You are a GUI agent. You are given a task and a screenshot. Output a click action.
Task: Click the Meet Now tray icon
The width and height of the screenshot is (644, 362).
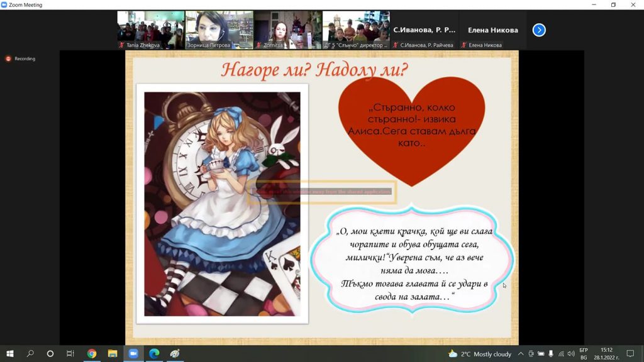[x=531, y=354]
